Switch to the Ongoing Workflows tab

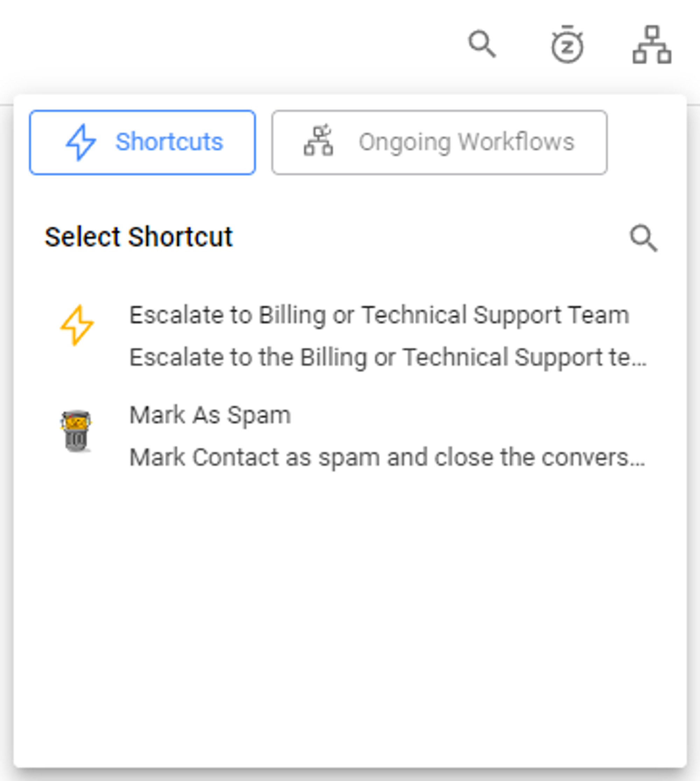439,142
